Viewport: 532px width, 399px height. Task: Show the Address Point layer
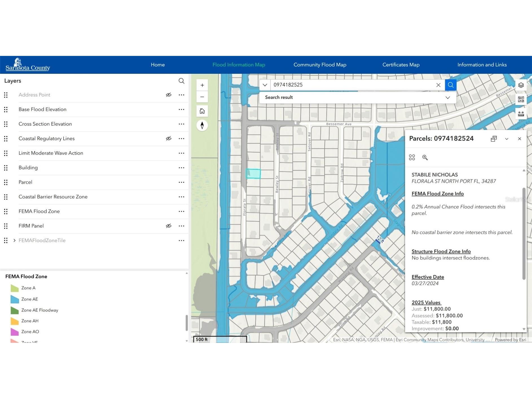tap(168, 95)
